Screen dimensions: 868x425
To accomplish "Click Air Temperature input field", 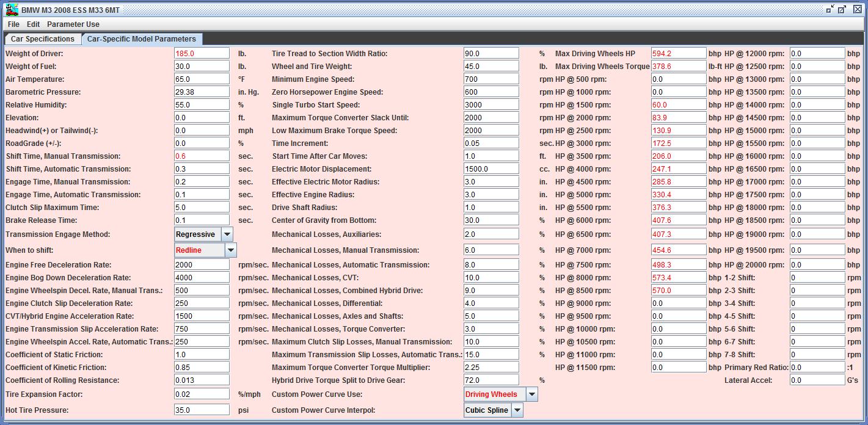I will (x=202, y=79).
